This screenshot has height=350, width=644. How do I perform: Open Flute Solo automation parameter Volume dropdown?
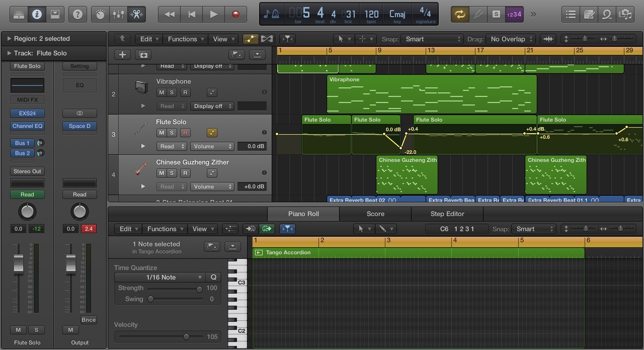pyautogui.click(x=213, y=146)
